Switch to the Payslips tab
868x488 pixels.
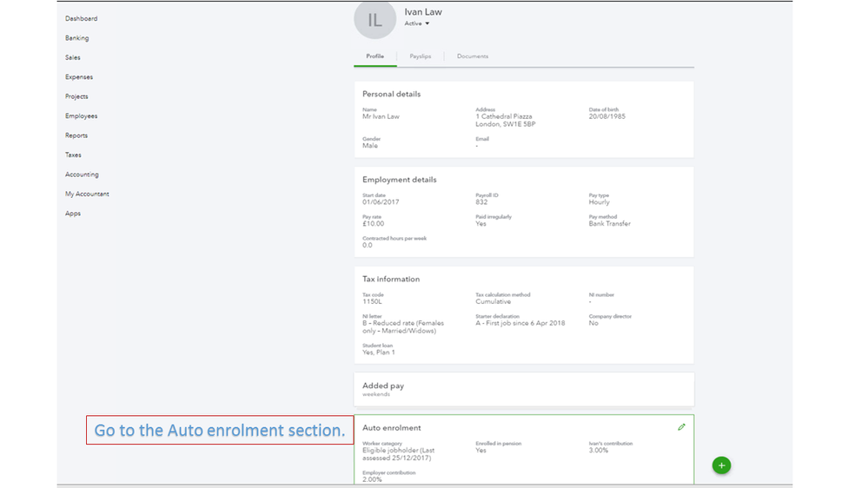click(x=421, y=56)
